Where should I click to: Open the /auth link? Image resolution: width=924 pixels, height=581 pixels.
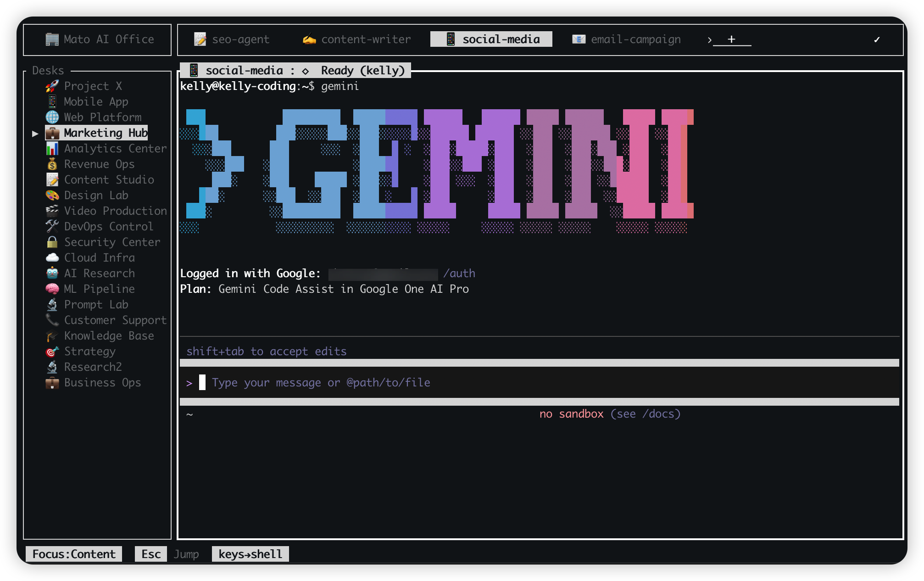(460, 273)
